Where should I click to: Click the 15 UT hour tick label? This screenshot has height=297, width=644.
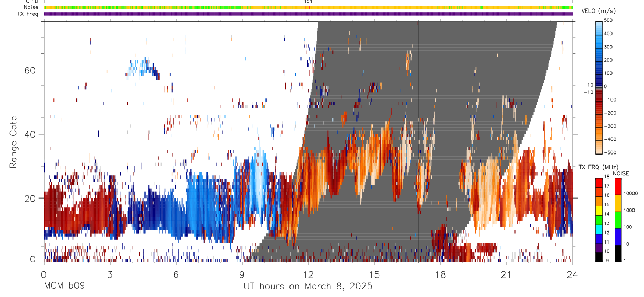click(x=374, y=274)
